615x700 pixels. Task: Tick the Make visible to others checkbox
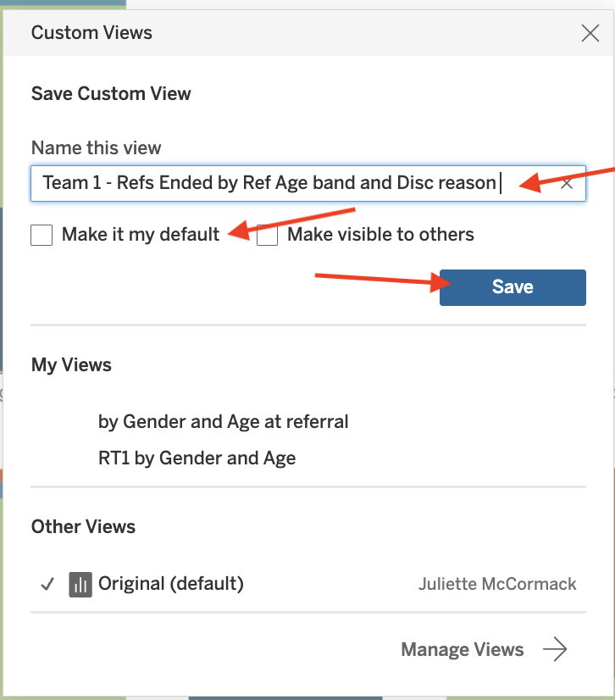coord(268,235)
